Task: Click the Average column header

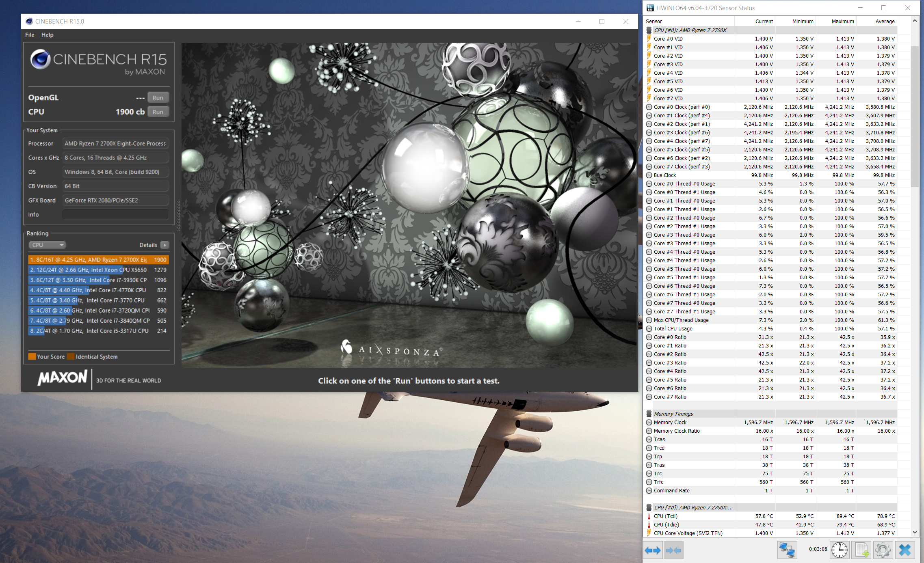Action: tap(877, 21)
